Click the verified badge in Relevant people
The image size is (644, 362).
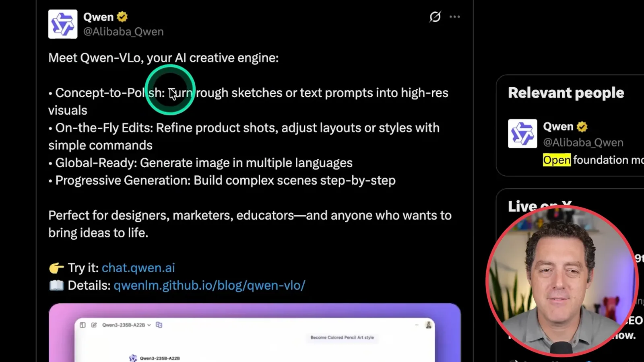pyautogui.click(x=582, y=127)
